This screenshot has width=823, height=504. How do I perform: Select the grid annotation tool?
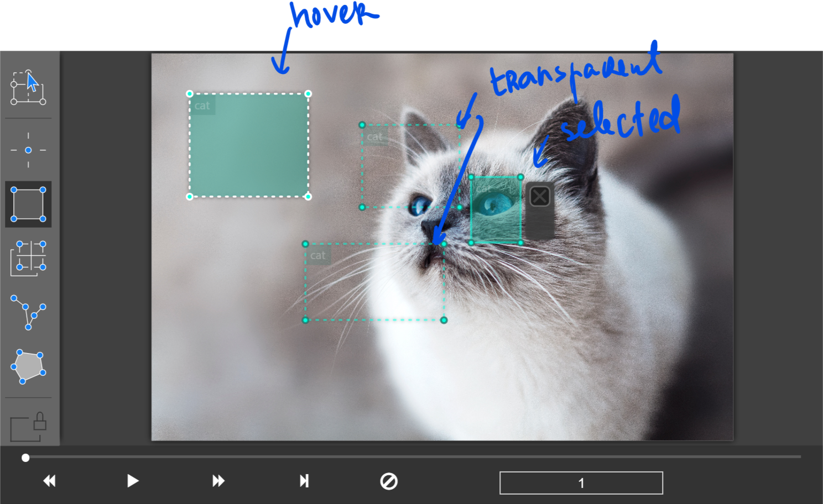click(x=28, y=258)
